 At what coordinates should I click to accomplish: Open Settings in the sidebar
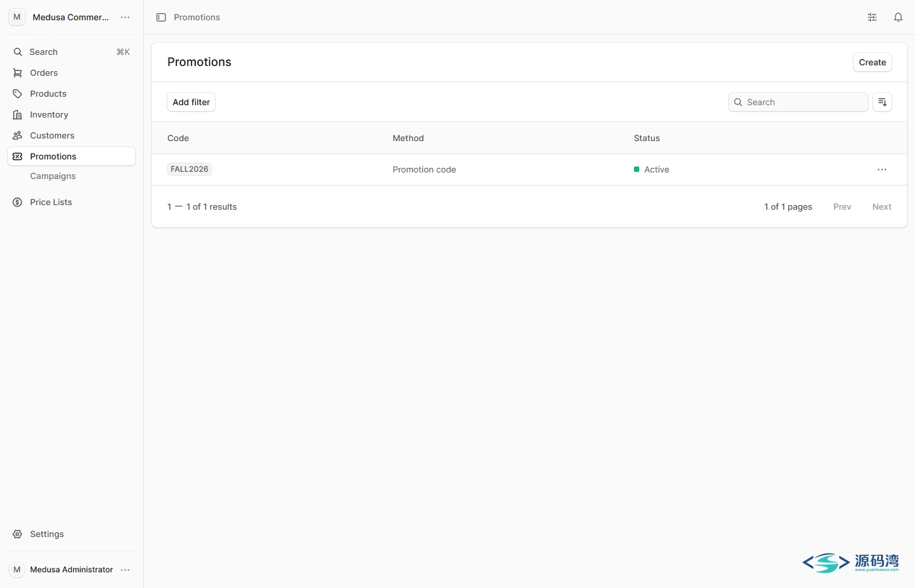tap(71, 534)
